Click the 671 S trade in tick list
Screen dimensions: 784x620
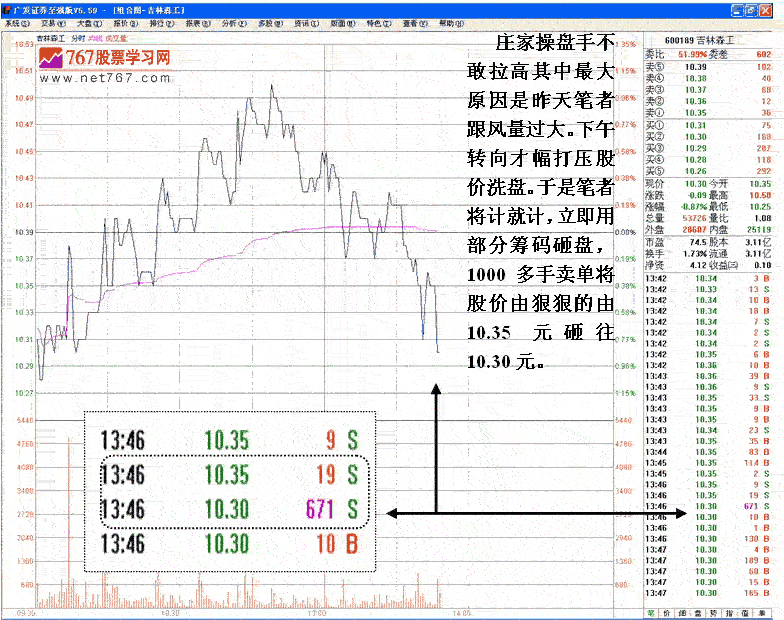(x=708, y=507)
